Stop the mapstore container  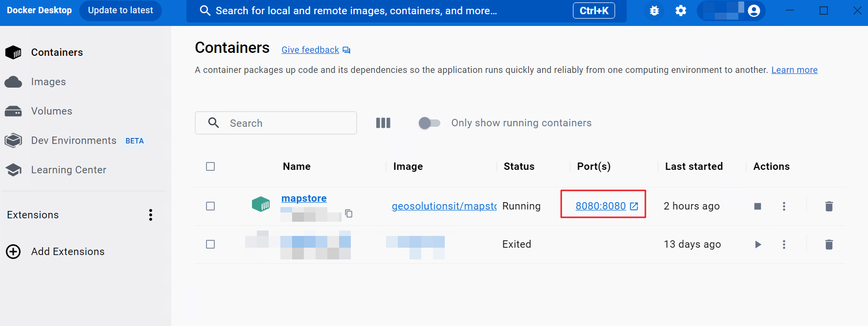coord(757,206)
